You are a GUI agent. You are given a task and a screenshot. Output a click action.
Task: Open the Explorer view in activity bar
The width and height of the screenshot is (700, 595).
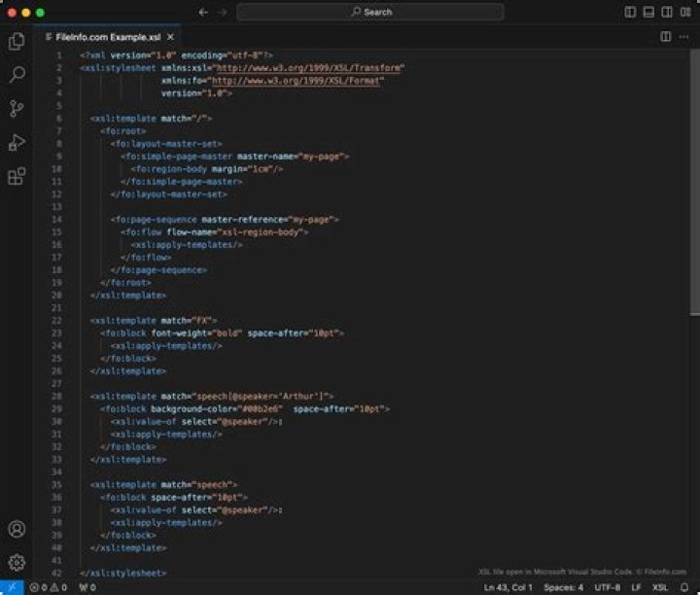pyautogui.click(x=17, y=42)
